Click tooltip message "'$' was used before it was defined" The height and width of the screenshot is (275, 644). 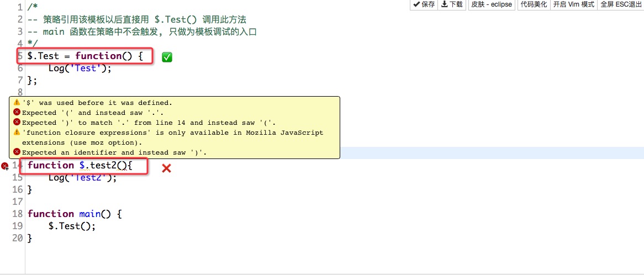97,103
